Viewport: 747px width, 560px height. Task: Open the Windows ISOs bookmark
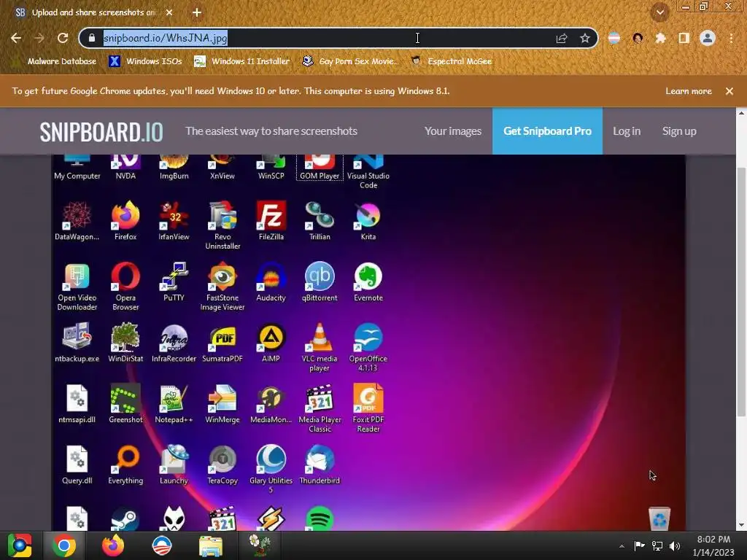(x=146, y=61)
